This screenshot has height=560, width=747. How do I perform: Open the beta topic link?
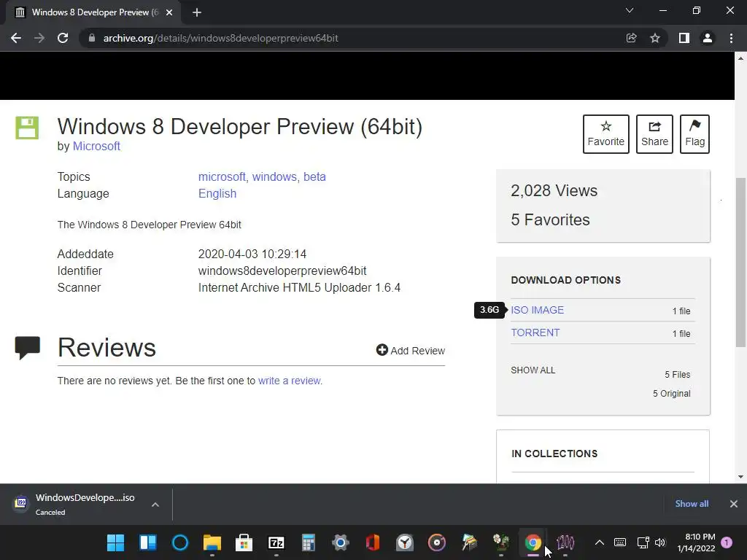[x=314, y=176]
